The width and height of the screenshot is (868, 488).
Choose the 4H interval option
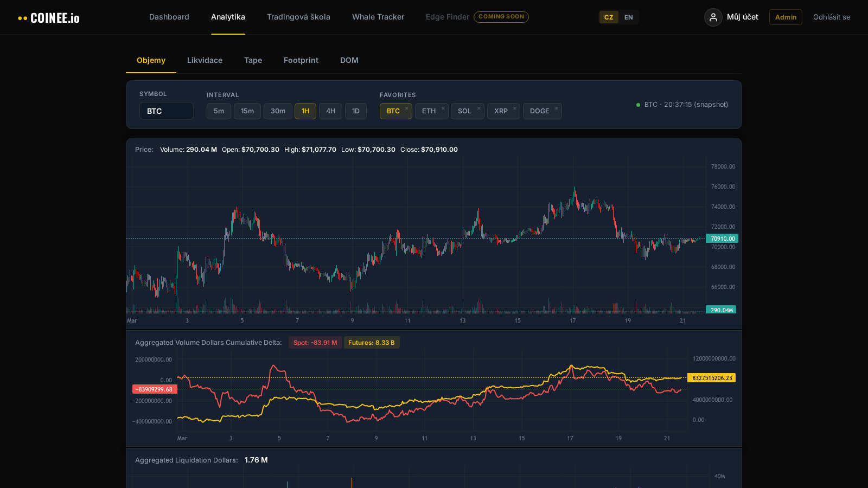330,111
